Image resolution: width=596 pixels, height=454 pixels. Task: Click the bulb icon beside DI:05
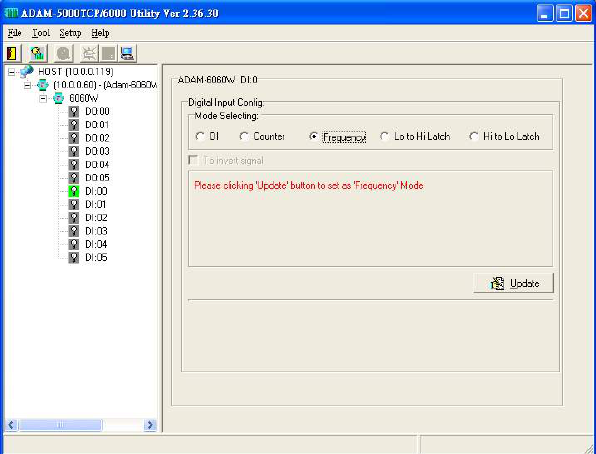pos(74,258)
